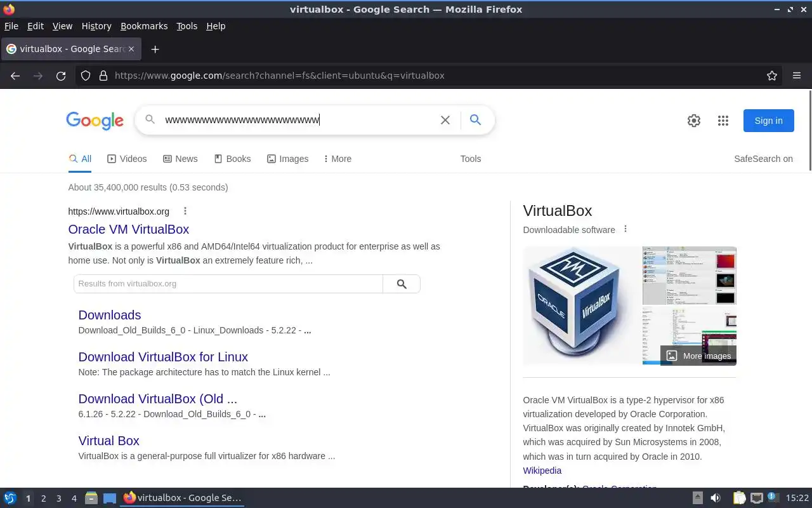Open the History menu
This screenshot has height=508, width=812.
click(96, 26)
